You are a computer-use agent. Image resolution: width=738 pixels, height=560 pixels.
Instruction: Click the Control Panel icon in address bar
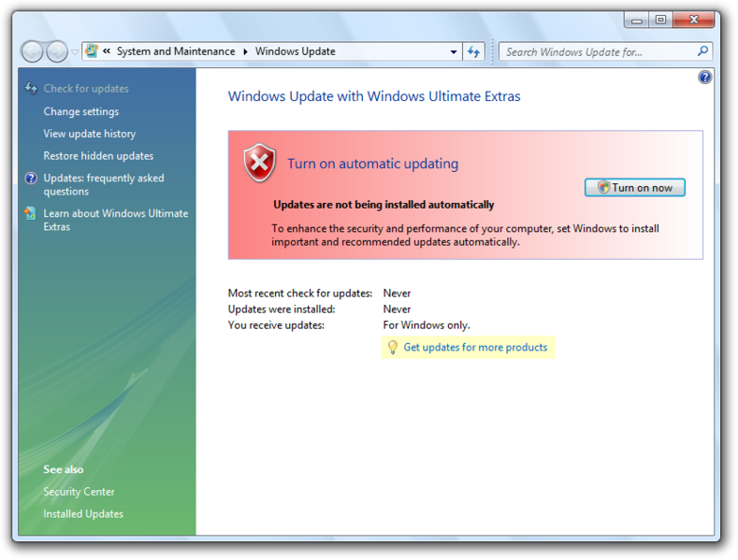tap(92, 50)
